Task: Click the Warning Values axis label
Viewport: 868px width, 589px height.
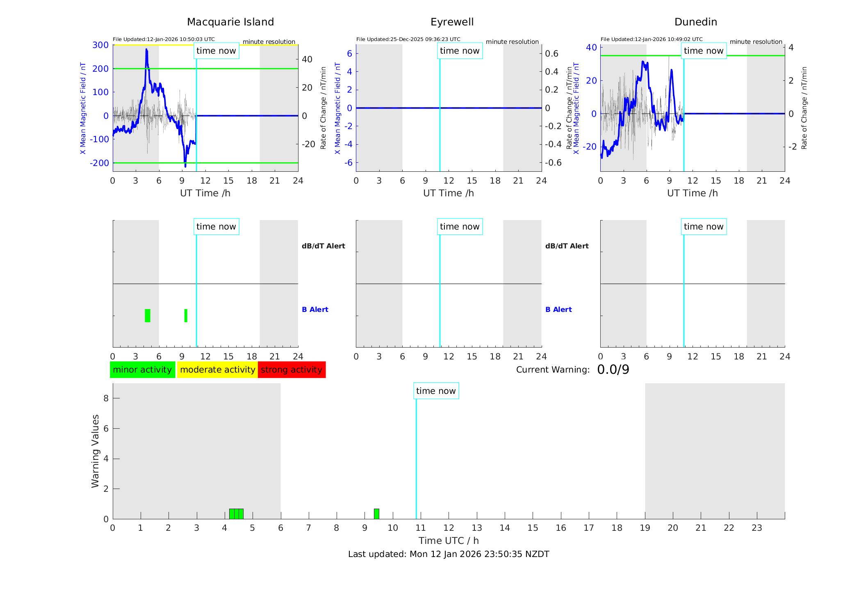Action: point(95,451)
